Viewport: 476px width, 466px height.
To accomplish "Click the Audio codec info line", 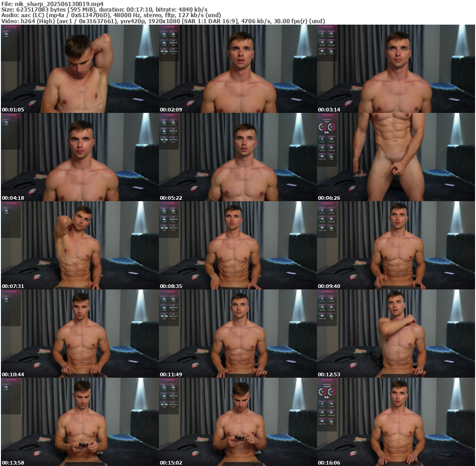I will pyautogui.click(x=111, y=15).
